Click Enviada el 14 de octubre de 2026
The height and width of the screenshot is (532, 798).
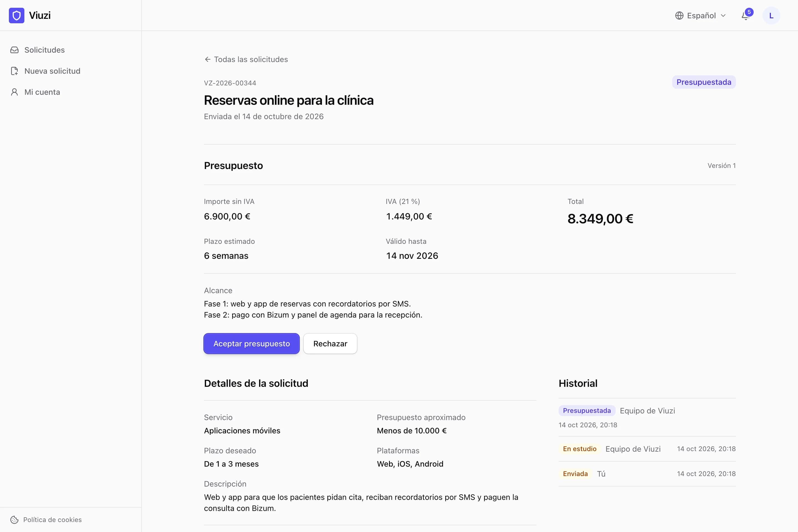click(x=264, y=116)
